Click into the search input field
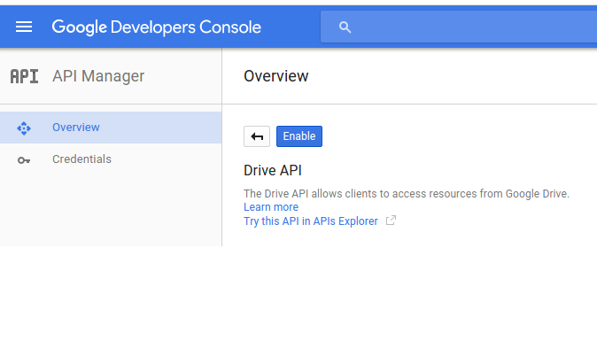Image resolution: width=597 pixels, height=364 pixels. (x=459, y=27)
